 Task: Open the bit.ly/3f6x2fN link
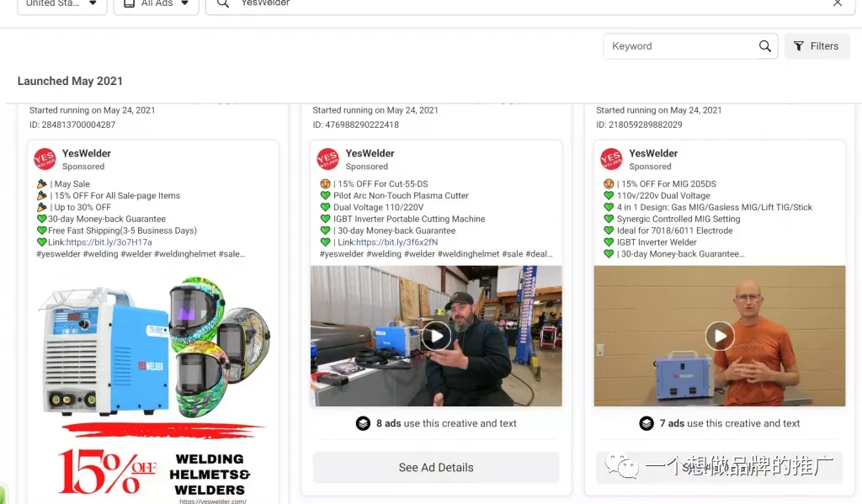(x=397, y=241)
